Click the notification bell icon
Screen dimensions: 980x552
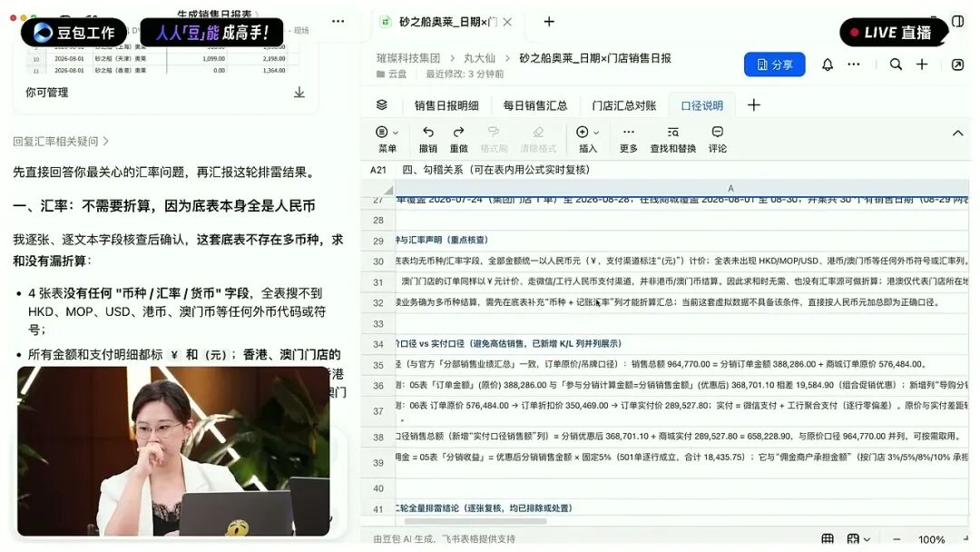pyautogui.click(x=827, y=64)
